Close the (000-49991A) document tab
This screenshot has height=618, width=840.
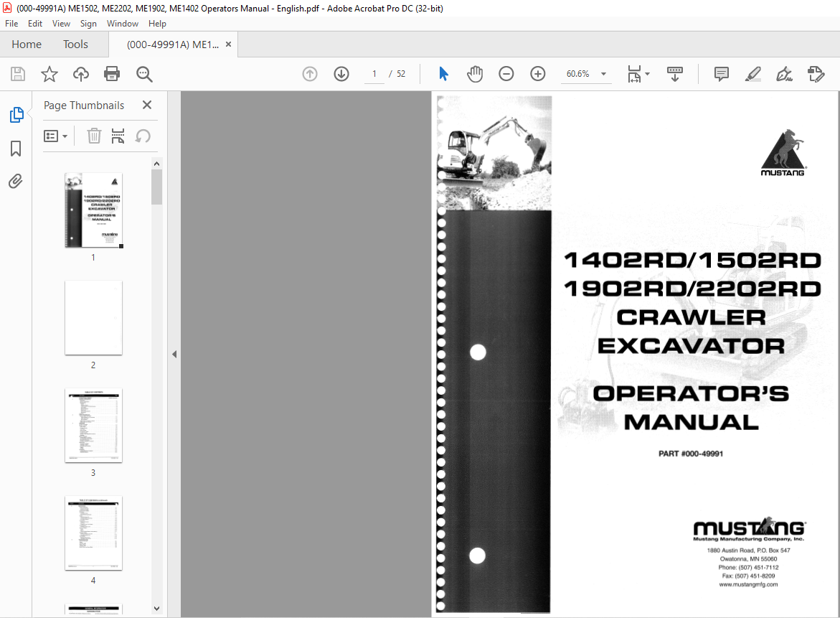[x=228, y=45]
